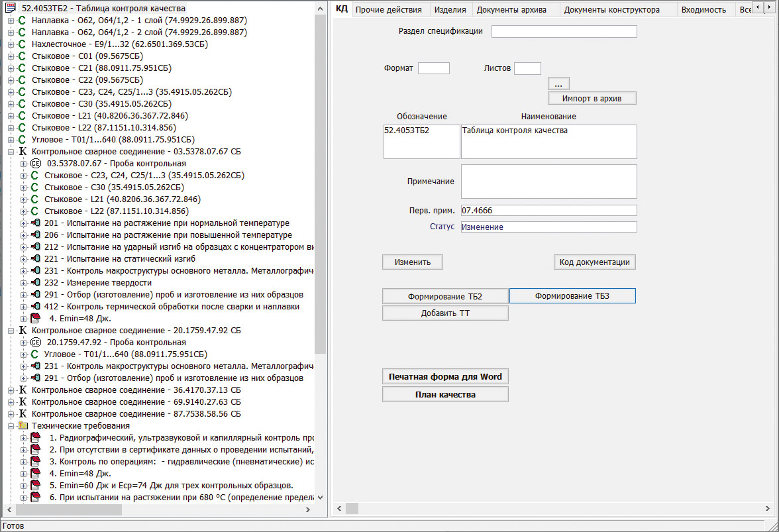This screenshot has width=779, height=532.
Task: Click the root document icon for 52.4053ТБ2
Action: tap(11, 9)
